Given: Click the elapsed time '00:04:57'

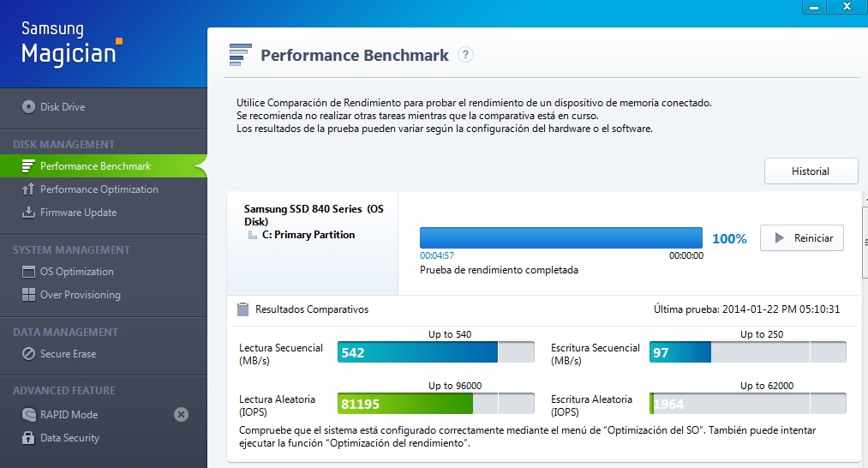Looking at the screenshot, I should tap(437, 256).
